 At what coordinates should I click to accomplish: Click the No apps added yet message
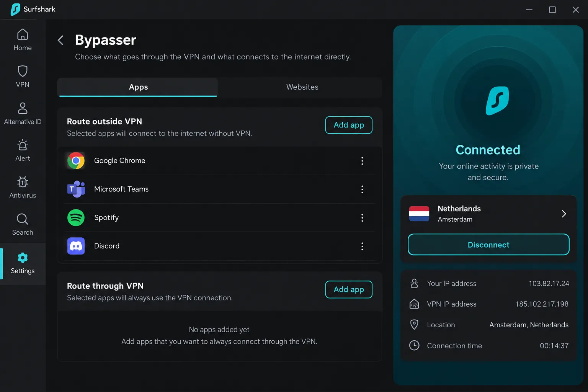(219, 330)
